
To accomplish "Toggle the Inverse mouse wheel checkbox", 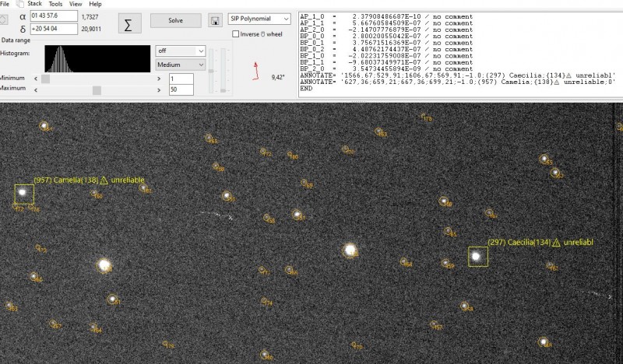I will (x=236, y=34).
